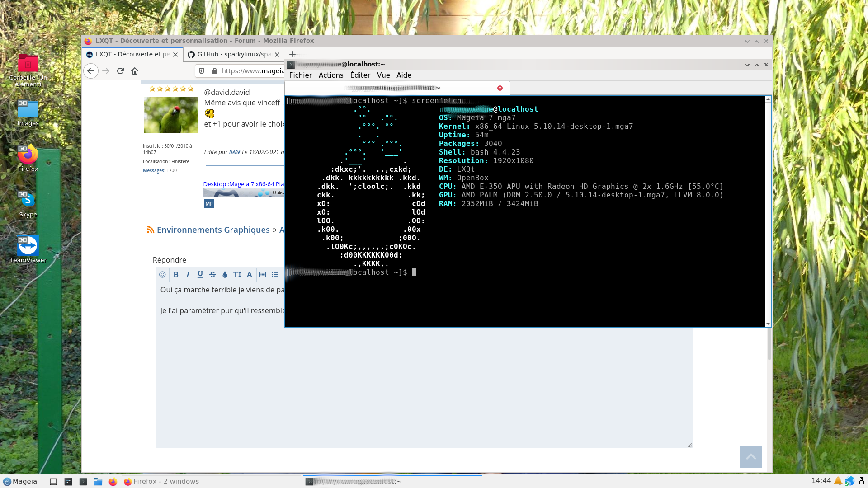Open the Messages: 1700 link
Viewport: 868px width, 488px height.
160,171
